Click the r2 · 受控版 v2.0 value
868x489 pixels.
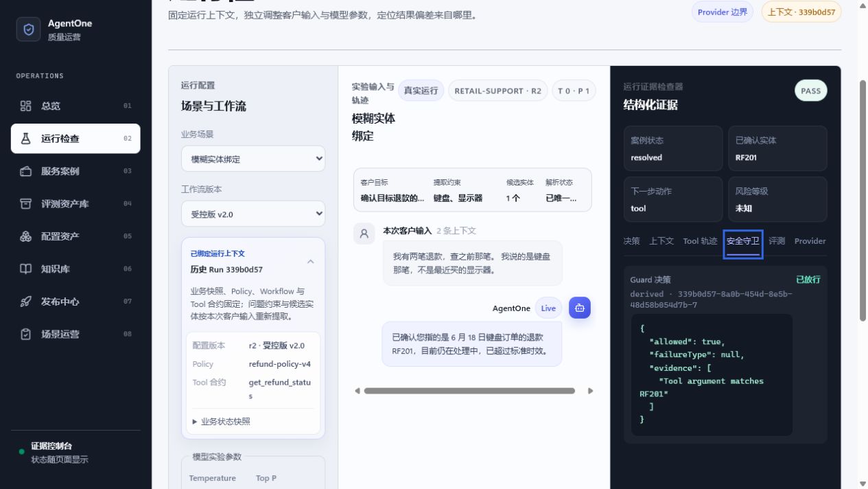[x=277, y=345]
